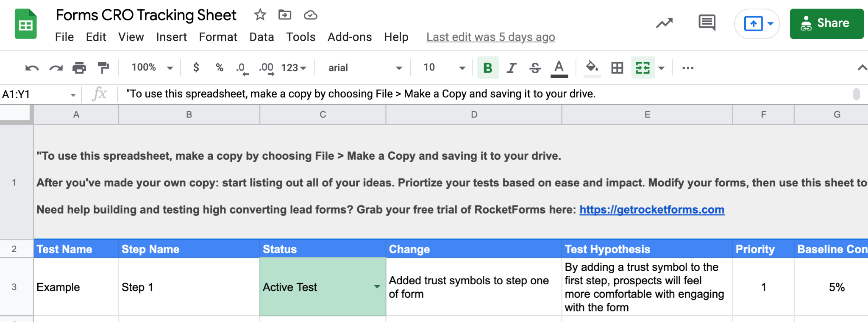Open the Format menu
Viewport: 868px width, 322px height.
point(218,37)
